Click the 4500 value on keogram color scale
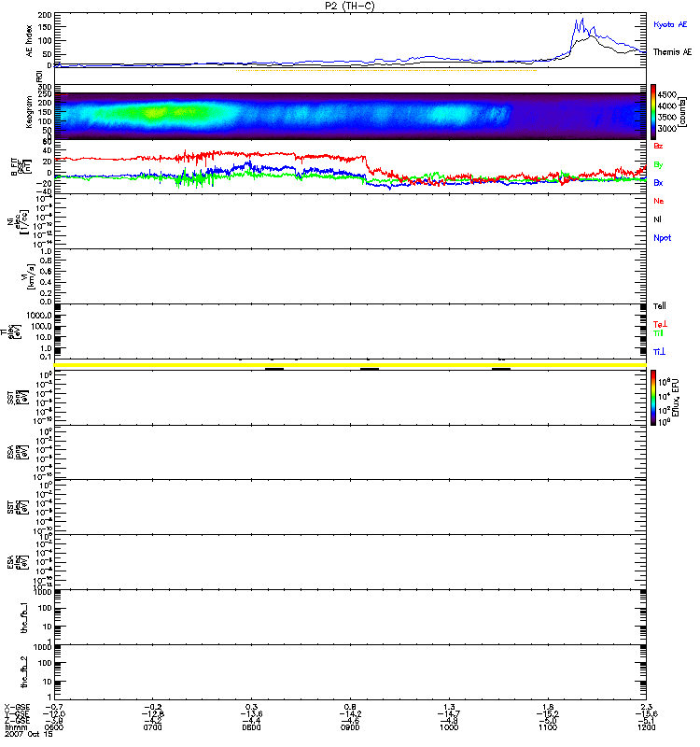Image resolution: width=700 pixels, height=747 pixels. pos(666,95)
